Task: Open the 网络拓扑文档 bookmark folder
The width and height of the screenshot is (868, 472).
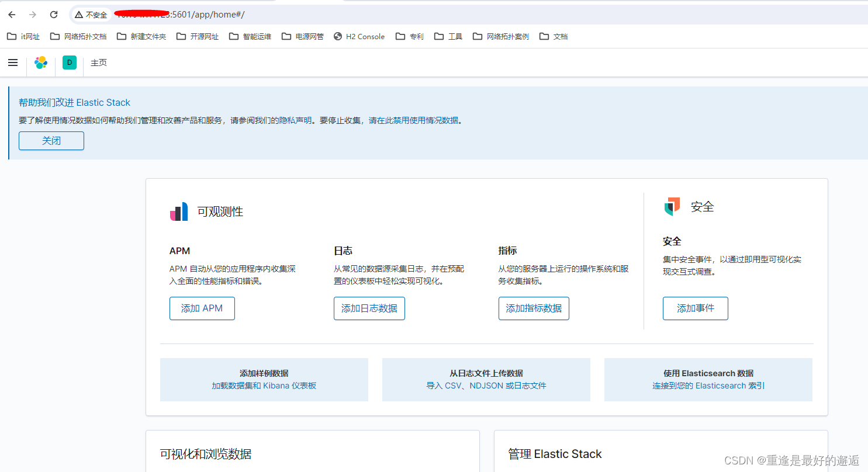Action: tap(78, 36)
